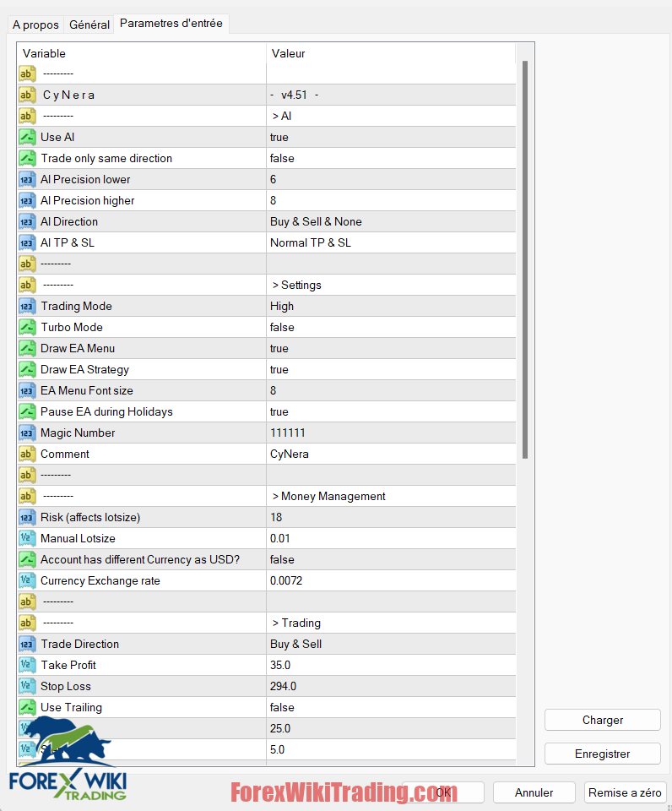Select the '> Money Management' section text
Screen dimensions: 672x811
328,497
